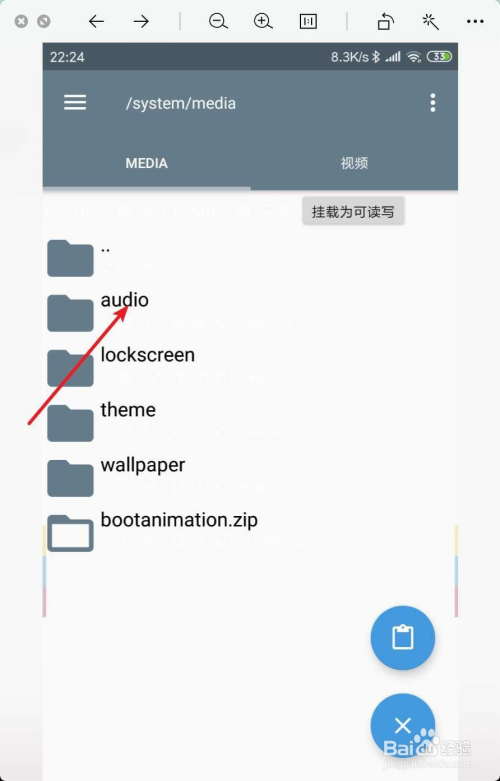
Task: Apply enhance with magic wand icon
Action: point(430,21)
